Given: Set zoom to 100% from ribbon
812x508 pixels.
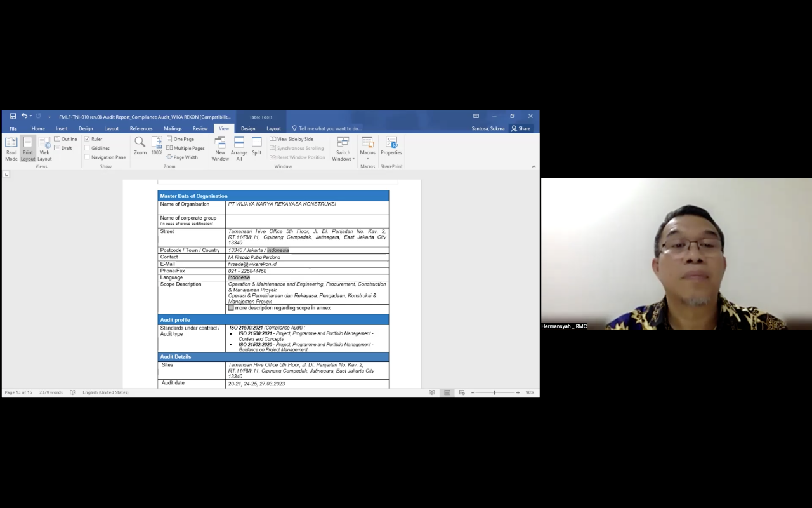Looking at the screenshot, I should point(157,146).
